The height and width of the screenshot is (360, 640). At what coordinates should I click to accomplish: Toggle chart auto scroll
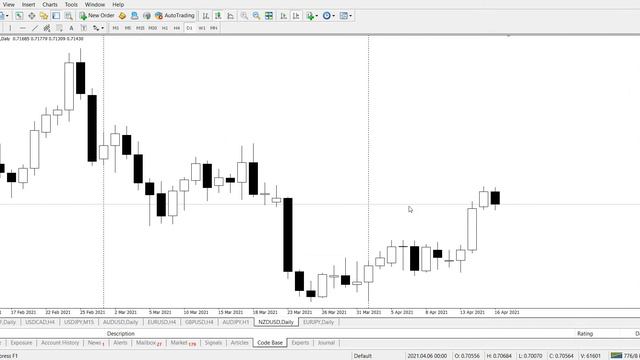(x=283, y=16)
